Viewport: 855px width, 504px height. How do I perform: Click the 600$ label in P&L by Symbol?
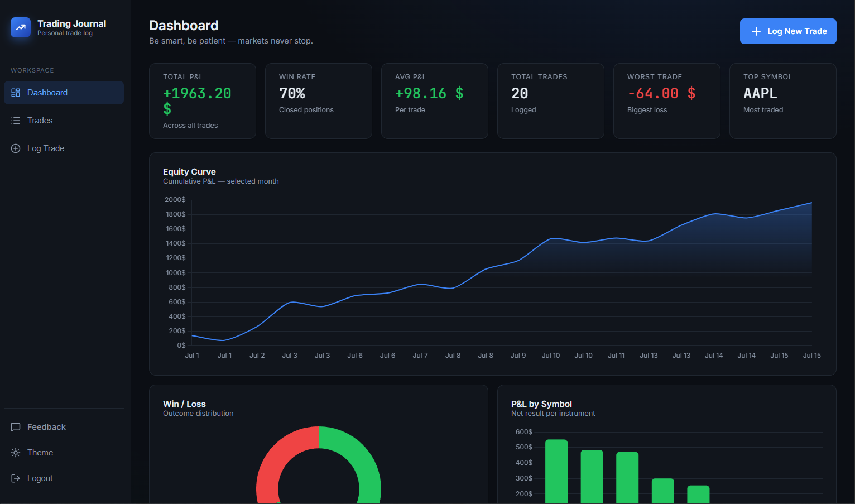point(524,432)
